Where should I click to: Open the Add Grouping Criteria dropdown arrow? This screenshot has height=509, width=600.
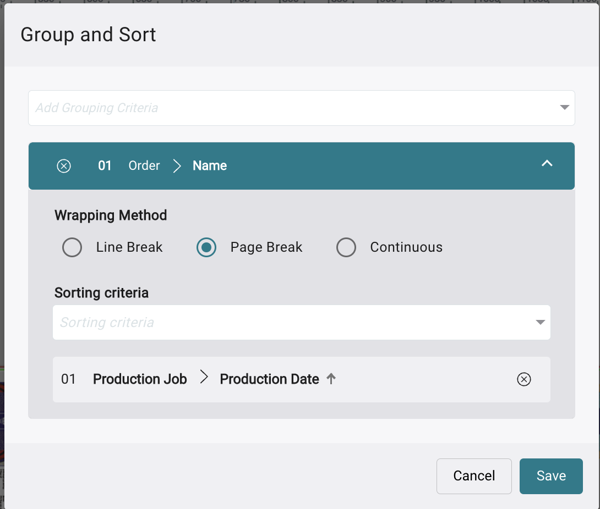(x=564, y=108)
